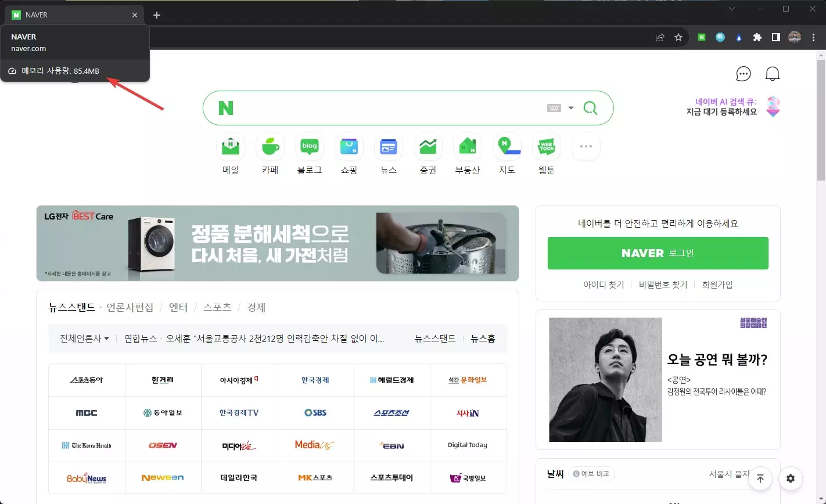Select the 경제 tab
Viewport: 826px width, 504px height.
pos(256,308)
